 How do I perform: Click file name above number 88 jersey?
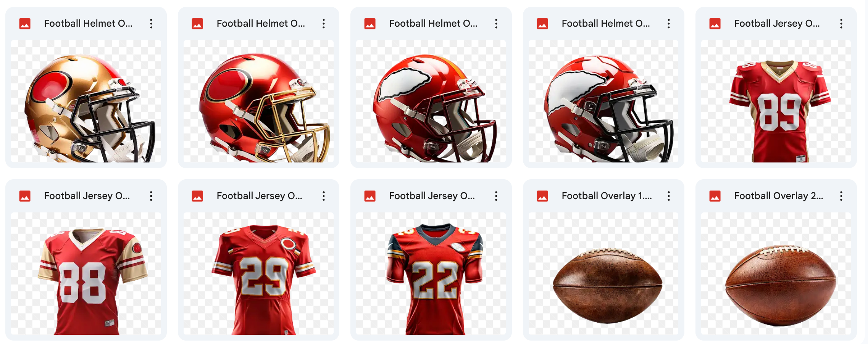87,196
